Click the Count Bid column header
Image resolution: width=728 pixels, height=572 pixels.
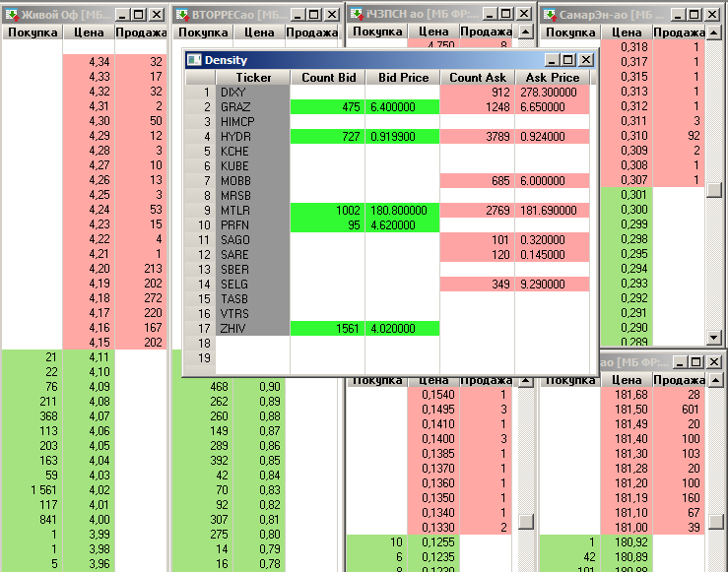328,77
